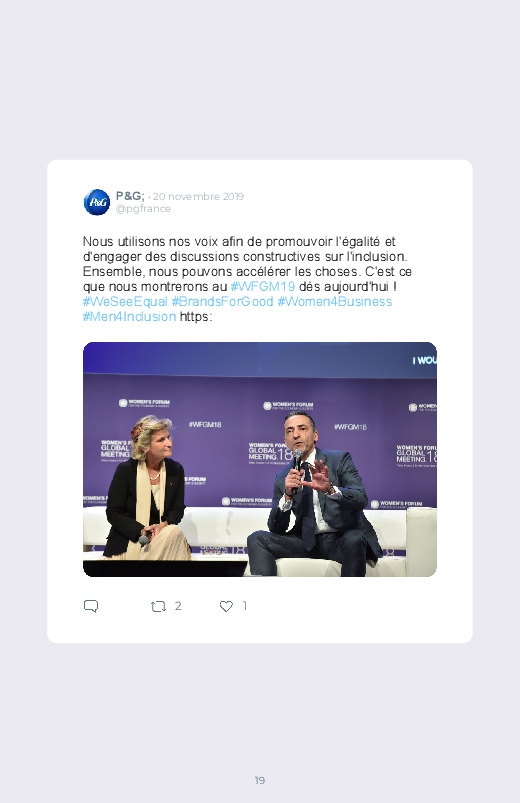
Task: Click the truncated https: link
Action: (196, 316)
